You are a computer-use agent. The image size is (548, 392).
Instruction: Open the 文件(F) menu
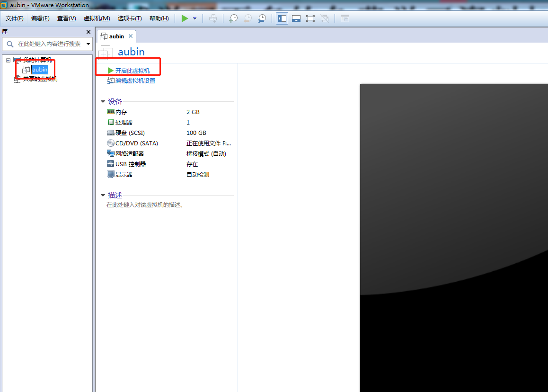14,18
